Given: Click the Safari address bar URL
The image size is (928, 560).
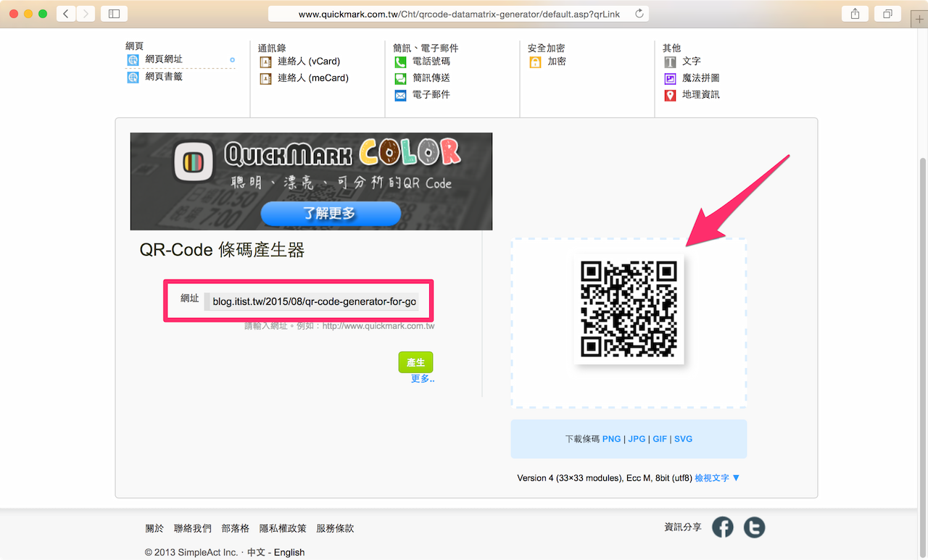Looking at the screenshot, I should coord(459,14).
